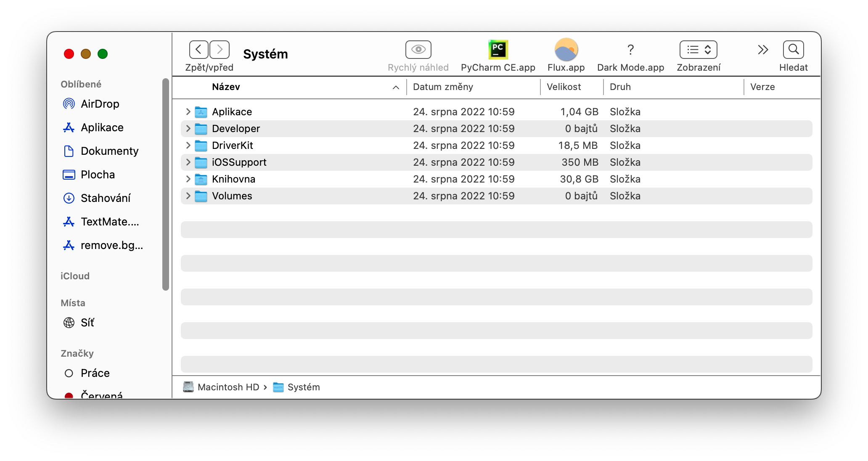This screenshot has width=868, height=461.
Task: Sort by Datum změny column header
Action: coord(443,87)
